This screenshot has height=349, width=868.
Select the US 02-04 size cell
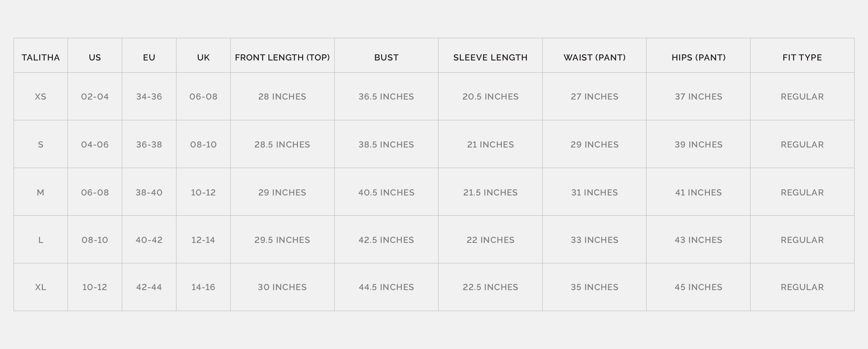[95, 97]
